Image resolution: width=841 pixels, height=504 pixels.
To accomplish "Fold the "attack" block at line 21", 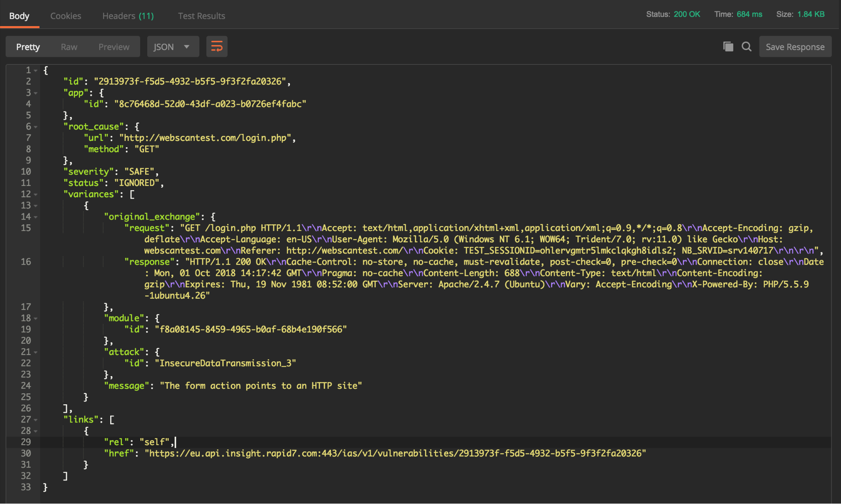I will point(36,352).
